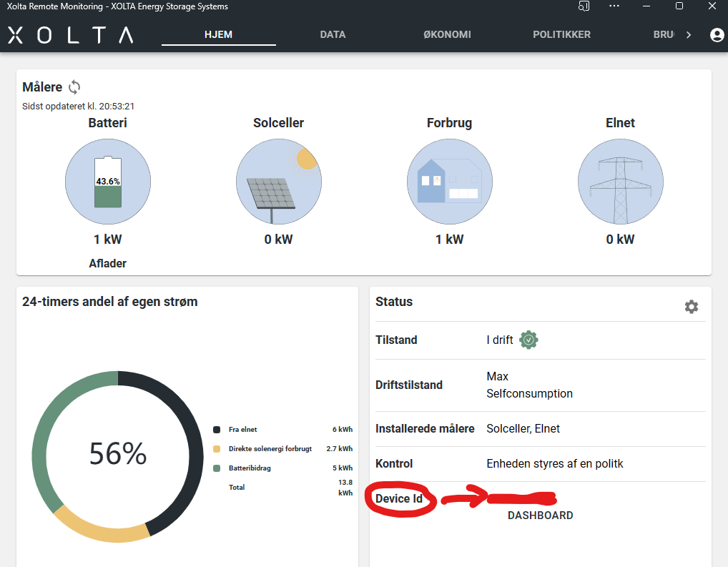Click the 'Solceller, Elnet' value
This screenshot has height=567, width=728.
coord(523,428)
